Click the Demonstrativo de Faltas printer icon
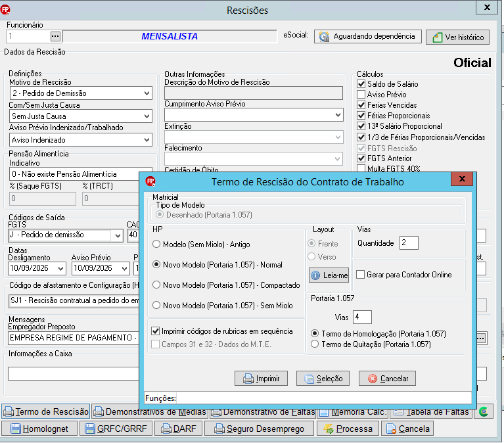Screen dimensions: 504x443 [216, 412]
